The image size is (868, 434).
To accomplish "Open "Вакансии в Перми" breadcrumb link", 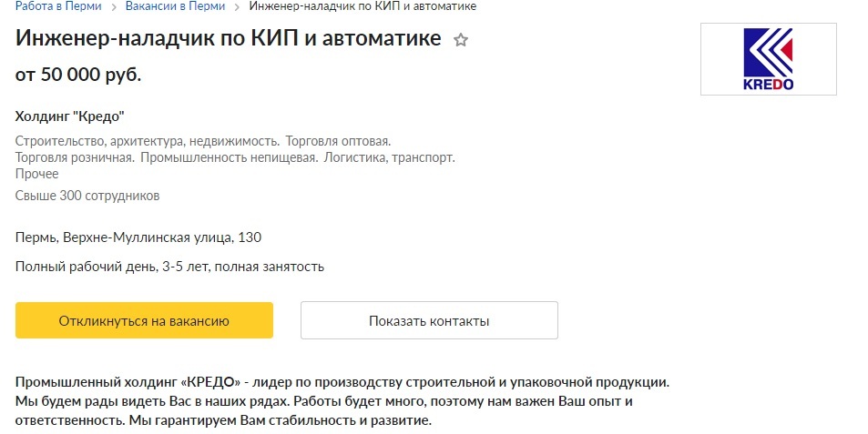I will click(177, 6).
